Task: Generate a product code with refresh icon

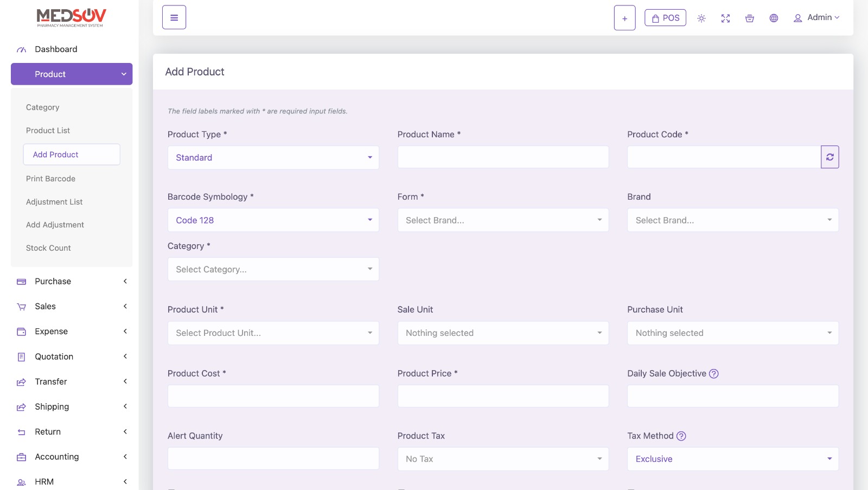Action: coord(829,157)
